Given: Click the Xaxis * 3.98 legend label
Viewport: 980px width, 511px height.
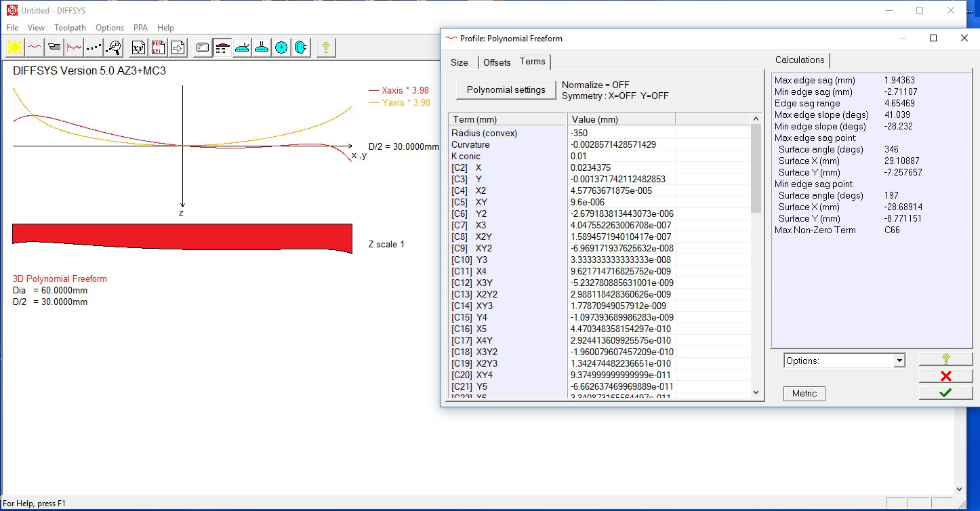Looking at the screenshot, I should tap(405, 90).
